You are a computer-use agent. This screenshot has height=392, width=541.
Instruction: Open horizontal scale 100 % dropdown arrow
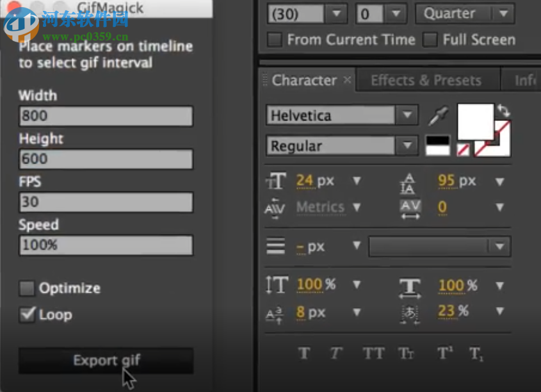(x=499, y=286)
